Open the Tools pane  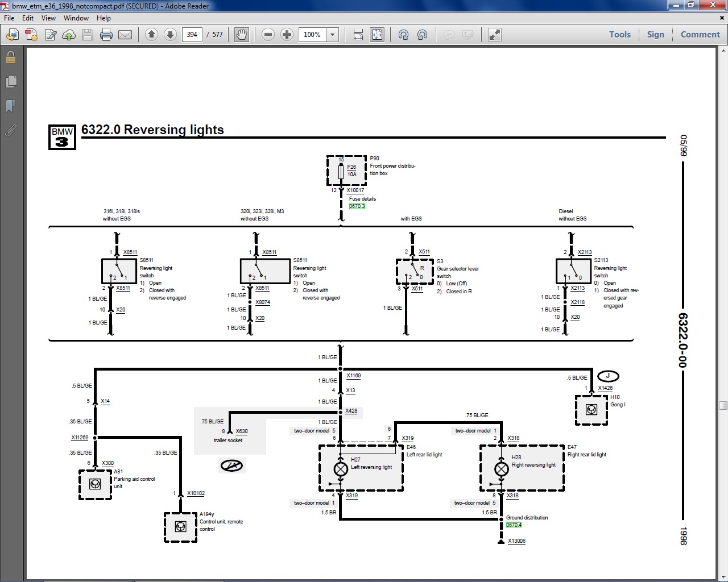(620, 34)
